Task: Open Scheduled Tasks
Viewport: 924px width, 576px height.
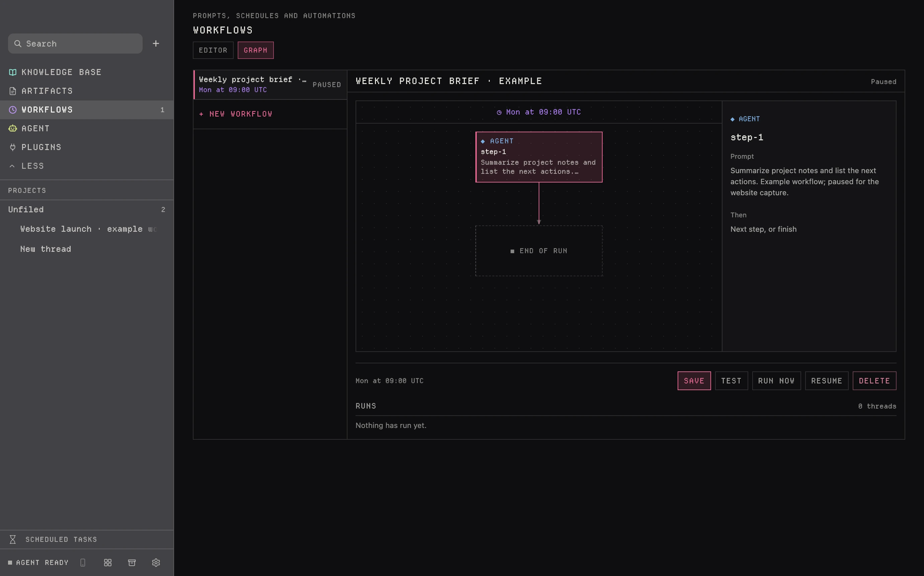Action: click(x=87, y=539)
